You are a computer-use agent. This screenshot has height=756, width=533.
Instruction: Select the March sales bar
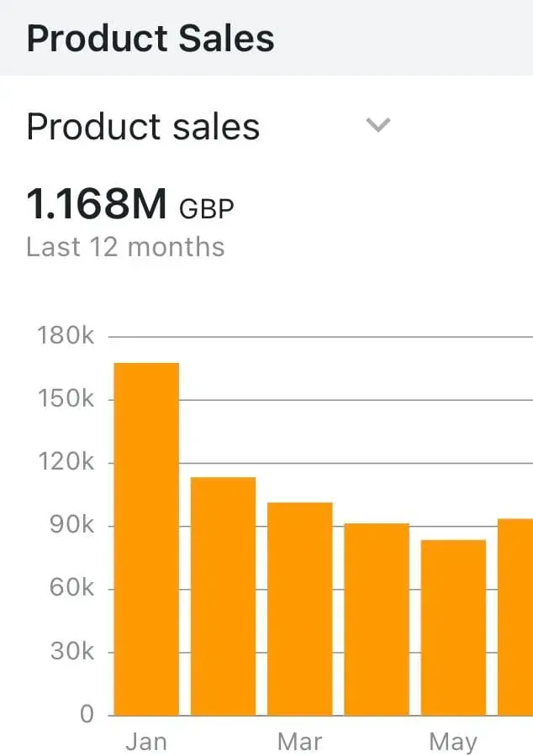point(300,609)
